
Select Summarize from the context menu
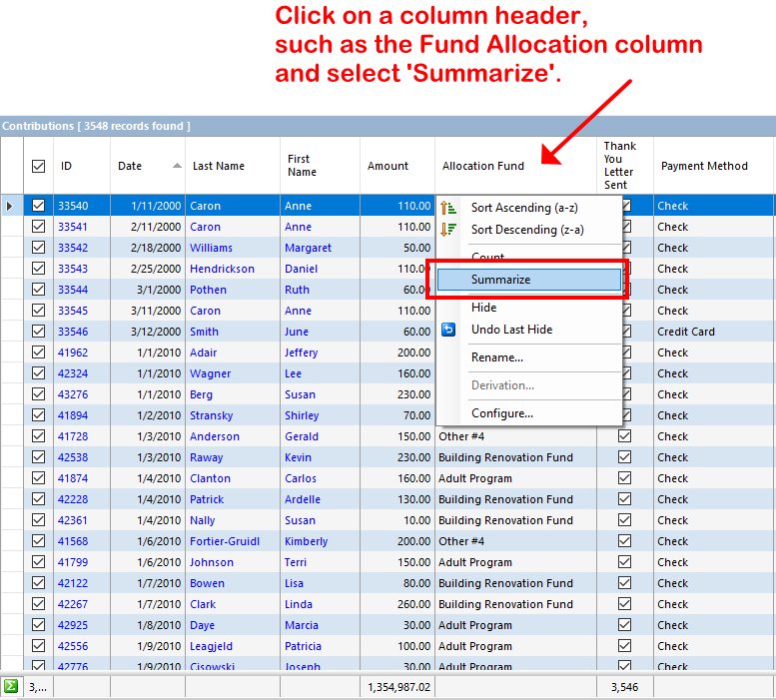pos(500,281)
